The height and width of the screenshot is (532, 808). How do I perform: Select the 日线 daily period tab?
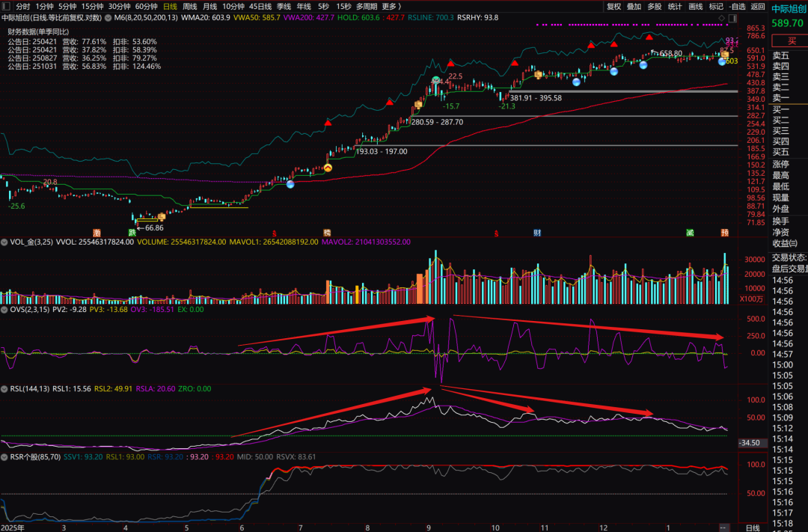pos(170,7)
